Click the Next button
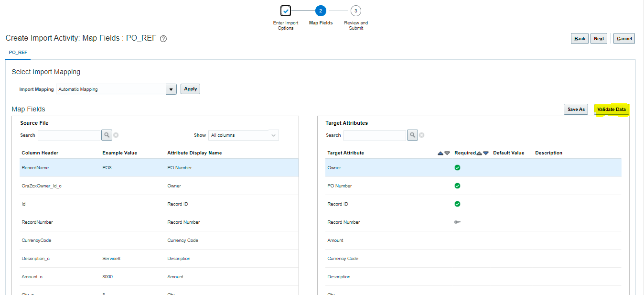 599,39
